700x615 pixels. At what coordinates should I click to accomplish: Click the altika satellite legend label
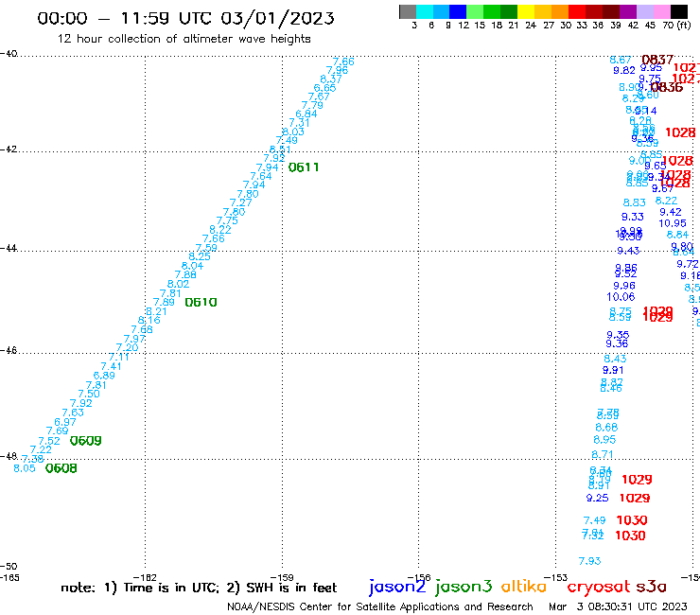(x=524, y=587)
